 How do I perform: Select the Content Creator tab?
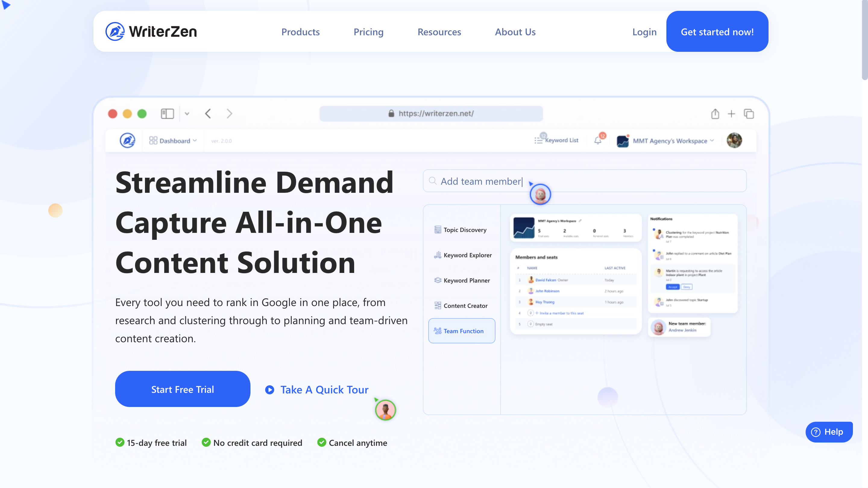(x=462, y=305)
